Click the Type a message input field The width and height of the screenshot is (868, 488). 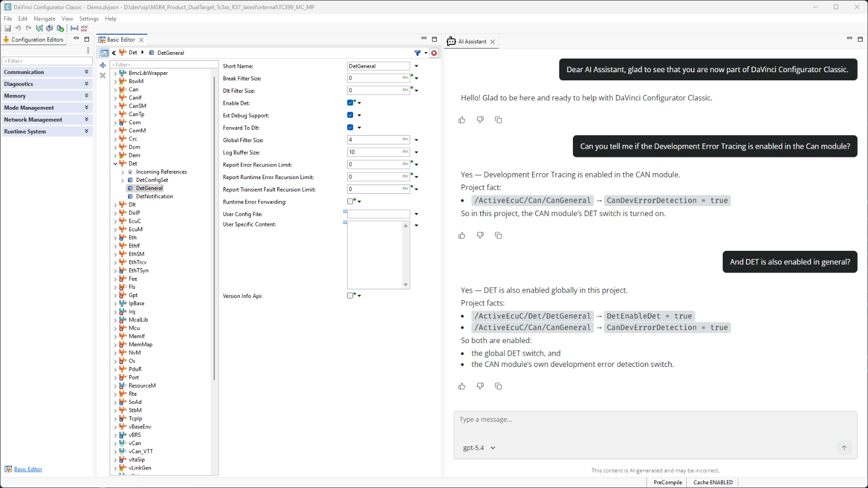655,420
